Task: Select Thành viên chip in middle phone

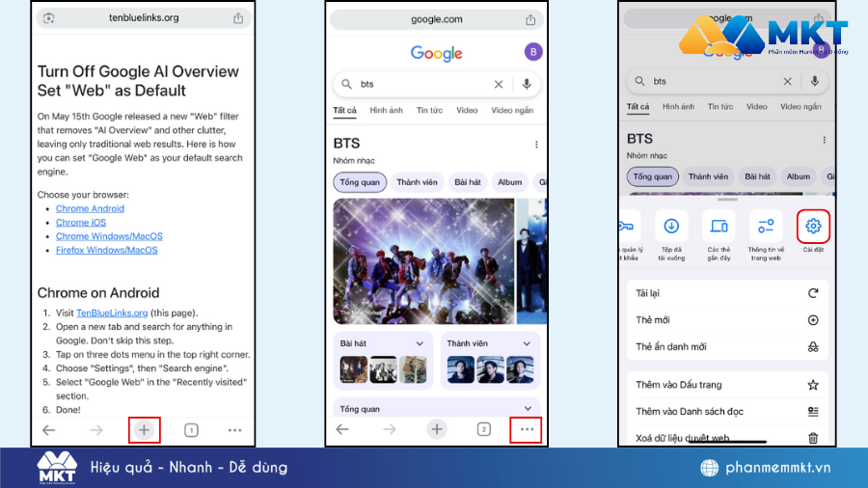Action: [417, 182]
